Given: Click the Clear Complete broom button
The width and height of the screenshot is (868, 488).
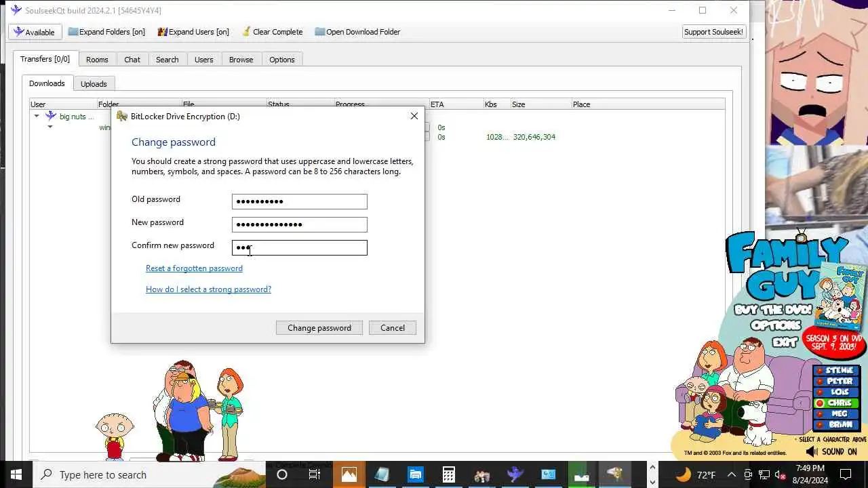Looking at the screenshot, I should (x=272, y=32).
